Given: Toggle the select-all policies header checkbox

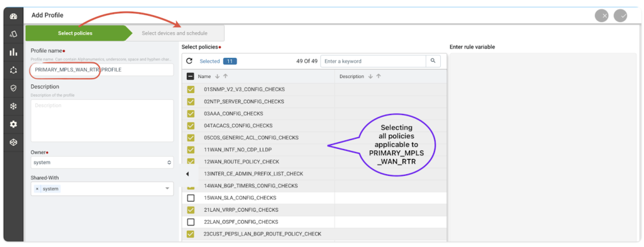Looking at the screenshot, I should coord(191,76).
